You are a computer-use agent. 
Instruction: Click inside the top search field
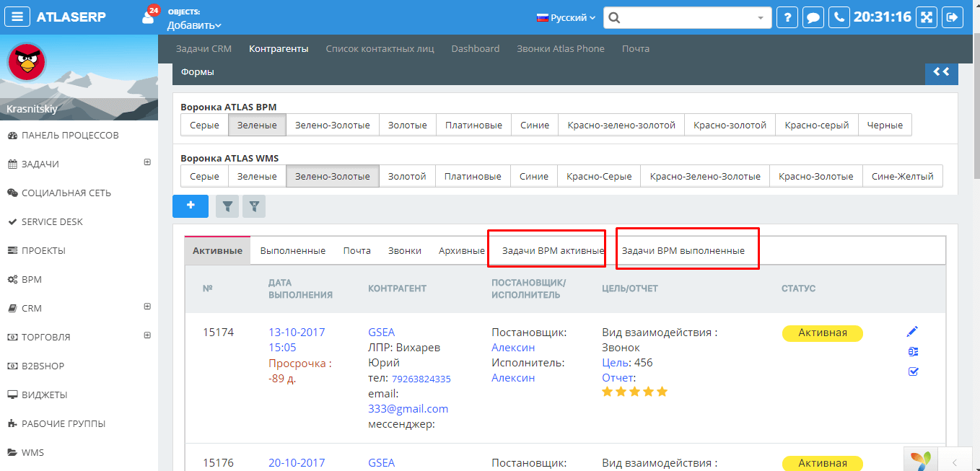(687, 18)
